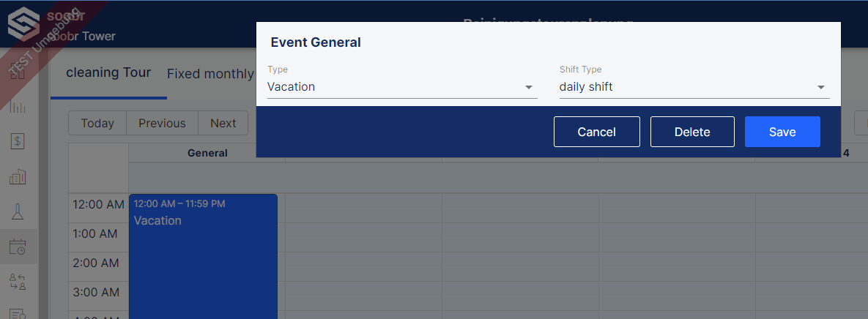This screenshot has height=319, width=868.
Task: Open the bar chart statistics sidebar icon
Action: point(18,106)
